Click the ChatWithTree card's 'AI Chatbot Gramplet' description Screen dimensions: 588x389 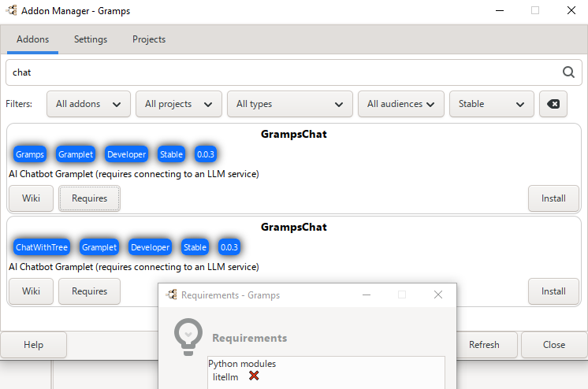[134, 267]
